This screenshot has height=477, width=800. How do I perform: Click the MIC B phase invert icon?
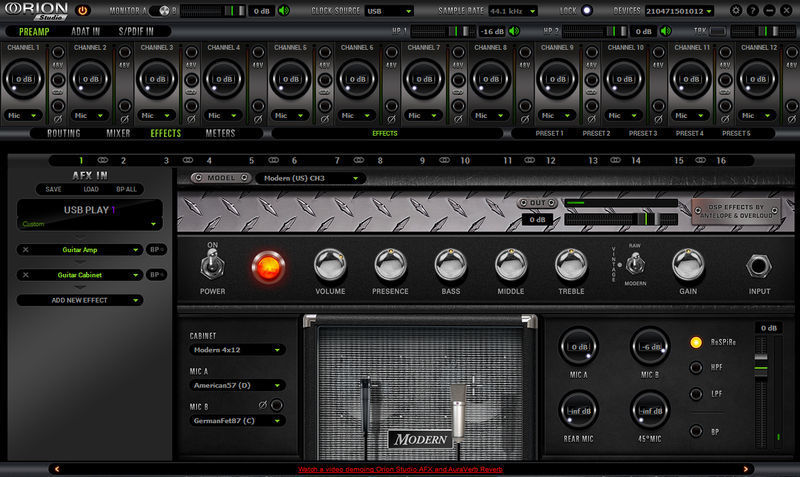tap(262, 405)
